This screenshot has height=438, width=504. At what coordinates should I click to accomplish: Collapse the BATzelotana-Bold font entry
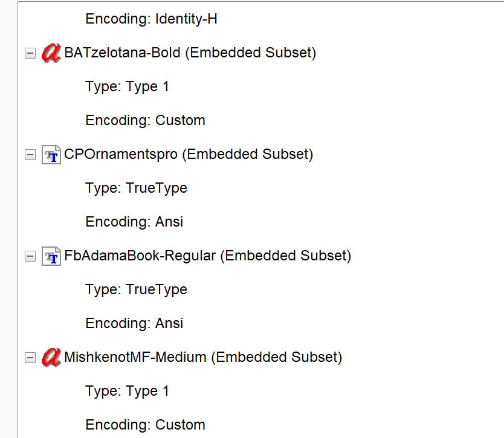pyautogui.click(x=30, y=53)
